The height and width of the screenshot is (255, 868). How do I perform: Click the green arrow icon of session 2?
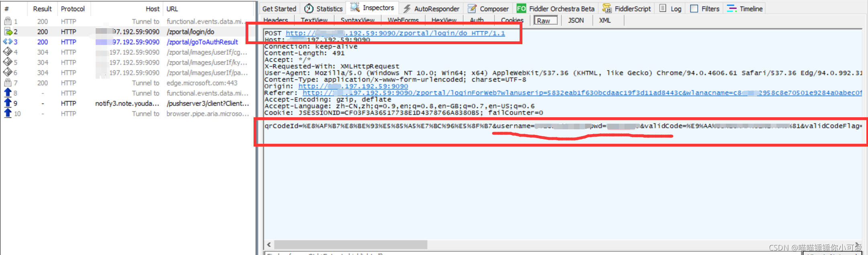(8, 32)
